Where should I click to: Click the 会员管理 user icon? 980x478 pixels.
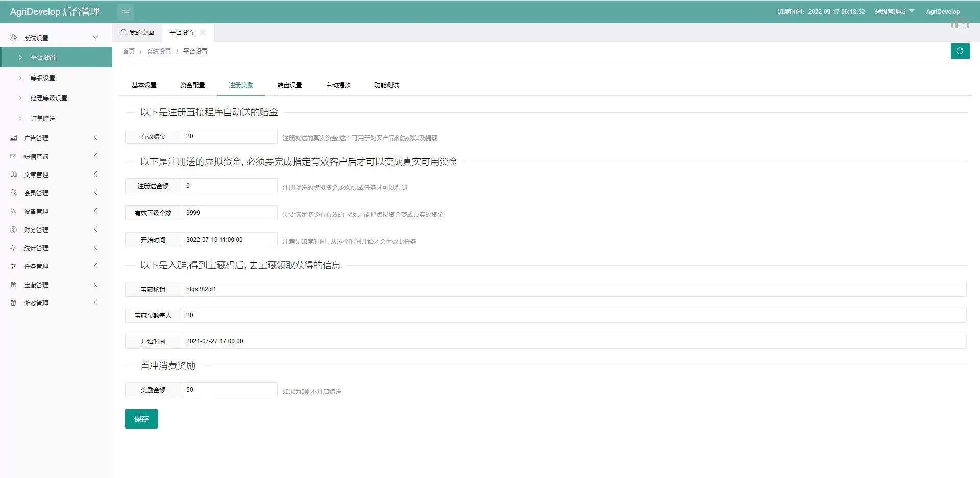13,193
